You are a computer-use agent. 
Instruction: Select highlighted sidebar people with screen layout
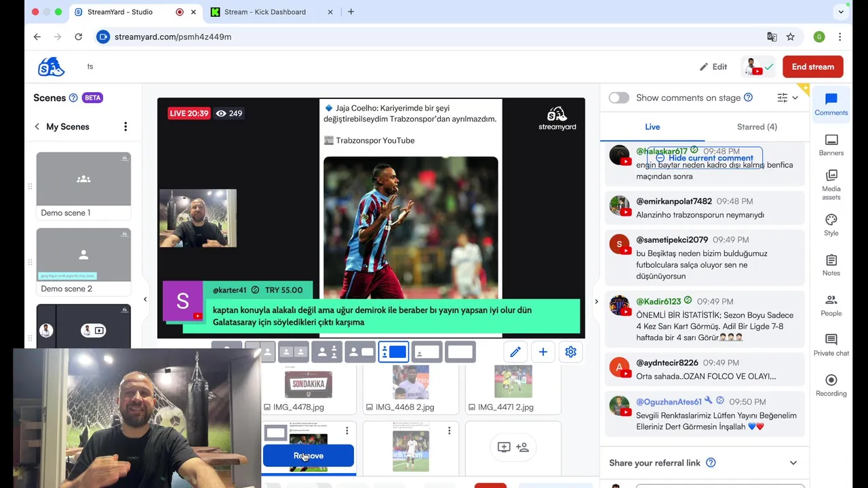(393, 352)
